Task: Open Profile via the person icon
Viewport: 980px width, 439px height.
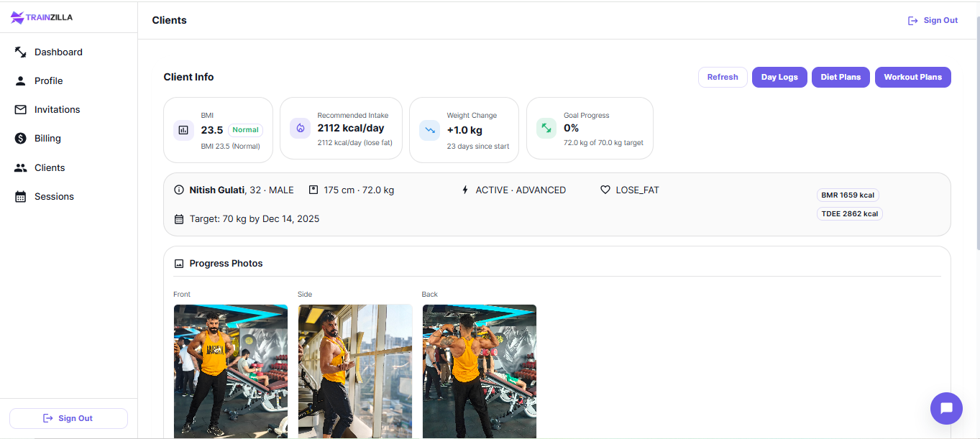Action: 20,80
